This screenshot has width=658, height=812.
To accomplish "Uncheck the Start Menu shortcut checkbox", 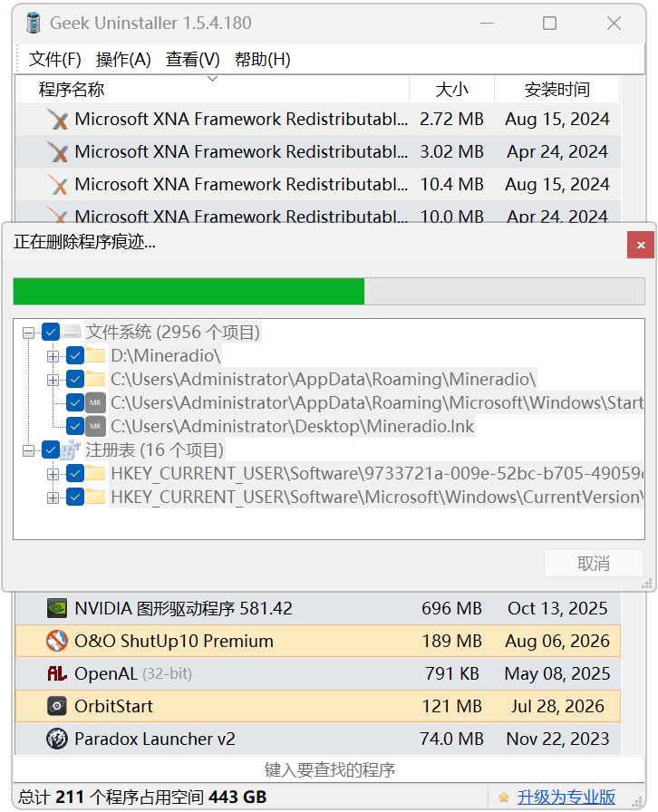I will (x=75, y=402).
